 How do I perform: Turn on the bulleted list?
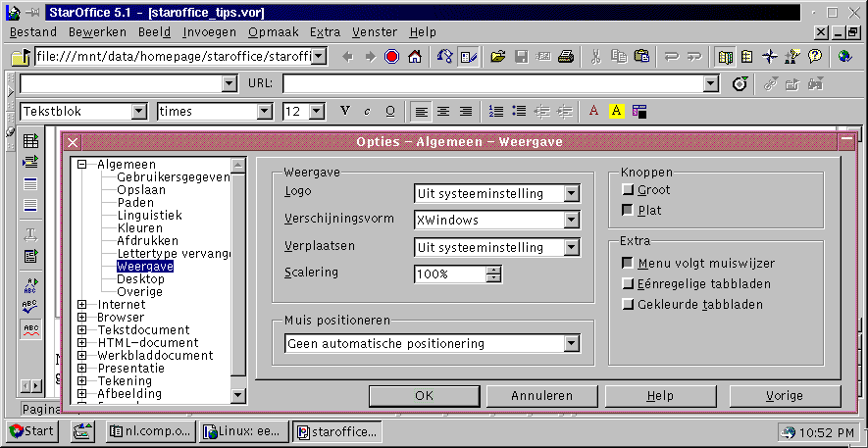[x=519, y=111]
